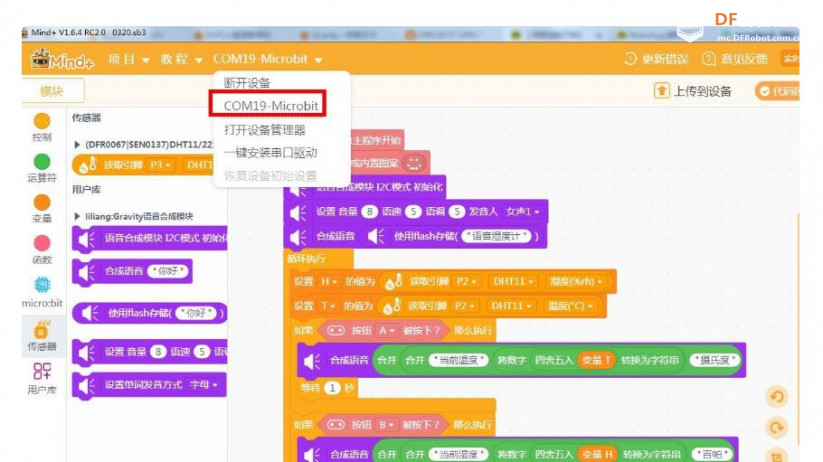Image resolution: width=823 pixels, height=462 pixels.
Task: Switch to the 模块 tab
Action: pyautogui.click(x=52, y=91)
